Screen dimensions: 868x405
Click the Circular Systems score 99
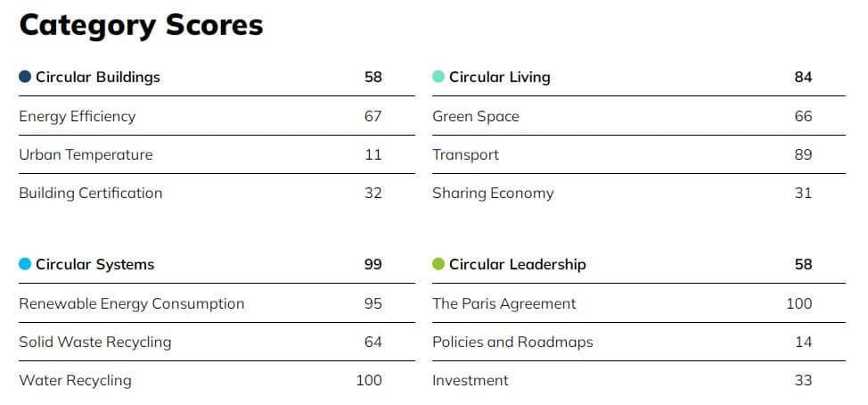(373, 264)
